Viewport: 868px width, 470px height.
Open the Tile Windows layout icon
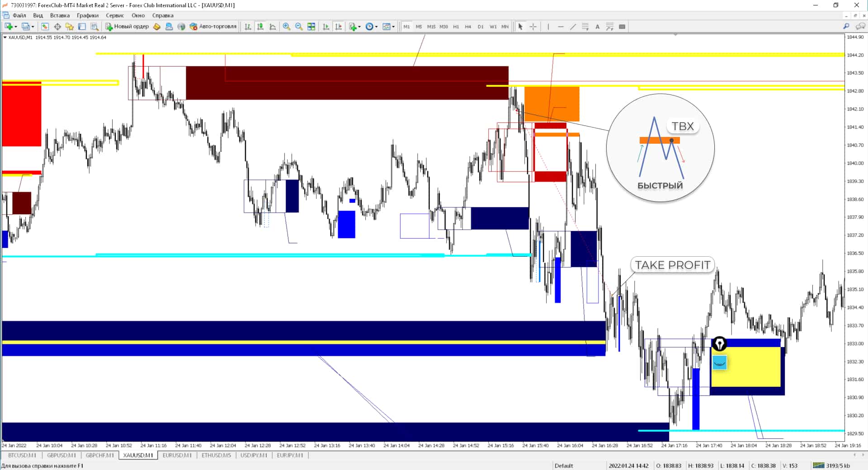[311, 27]
